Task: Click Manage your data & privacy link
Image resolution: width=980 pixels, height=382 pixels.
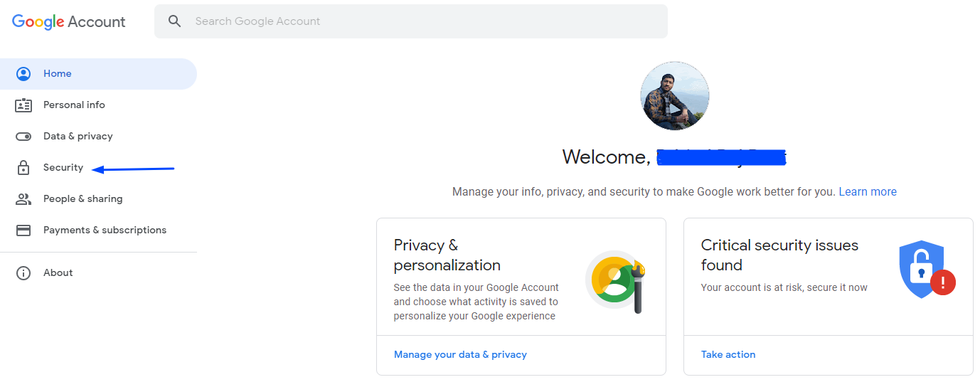Action: click(x=460, y=355)
